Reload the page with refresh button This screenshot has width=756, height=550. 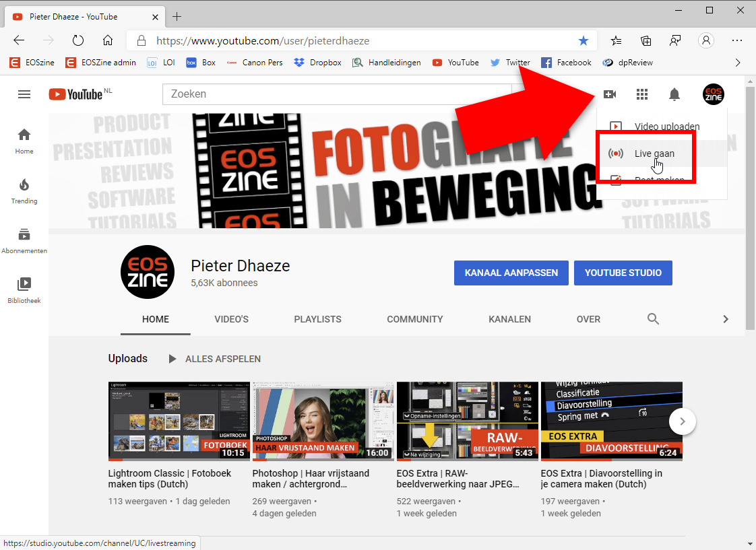tap(78, 40)
